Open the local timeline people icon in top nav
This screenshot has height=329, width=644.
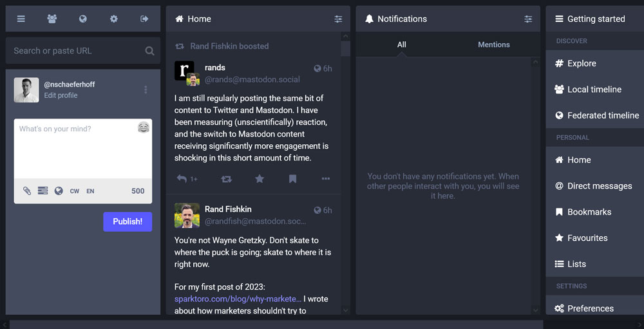click(x=52, y=19)
